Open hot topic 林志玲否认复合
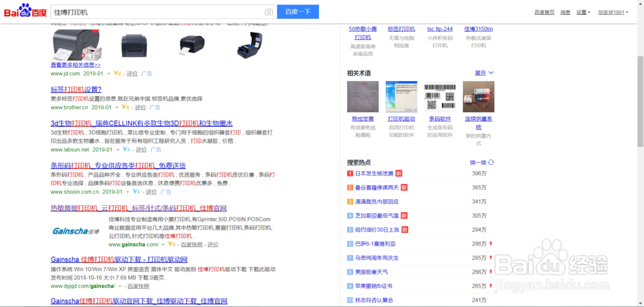Screen dimensions: 644x307 tap(374, 300)
